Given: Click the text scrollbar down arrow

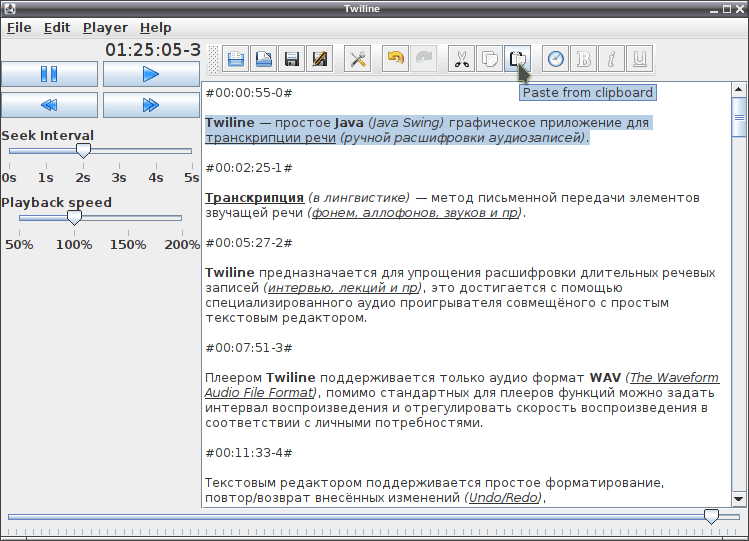Looking at the screenshot, I should (738, 499).
